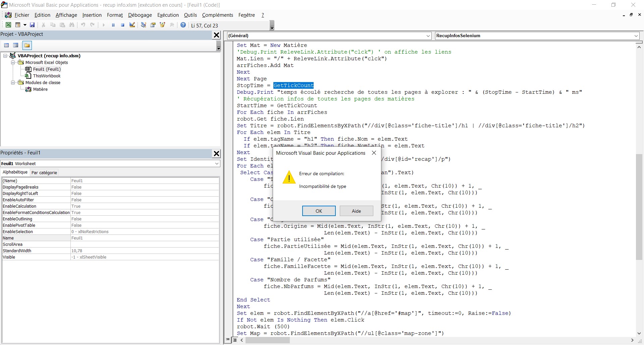
Task: Click the code window scroll-down arrow
Action: pos(639,333)
